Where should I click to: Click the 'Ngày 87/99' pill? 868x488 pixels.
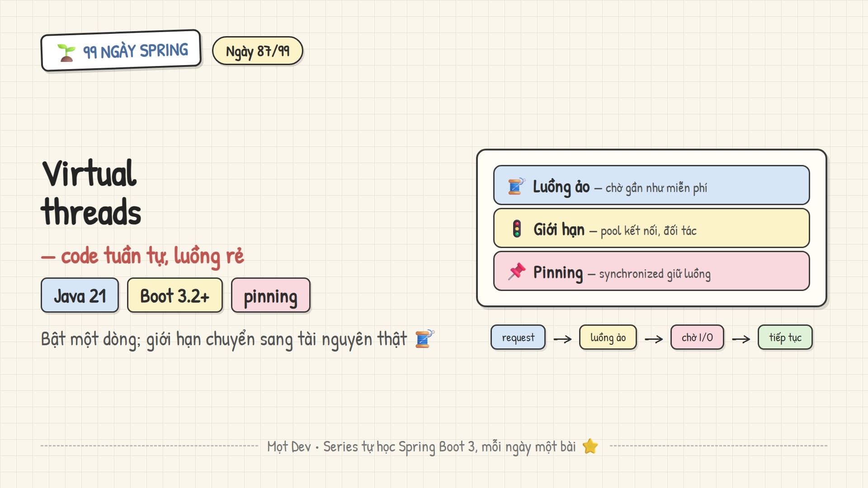tap(257, 51)
